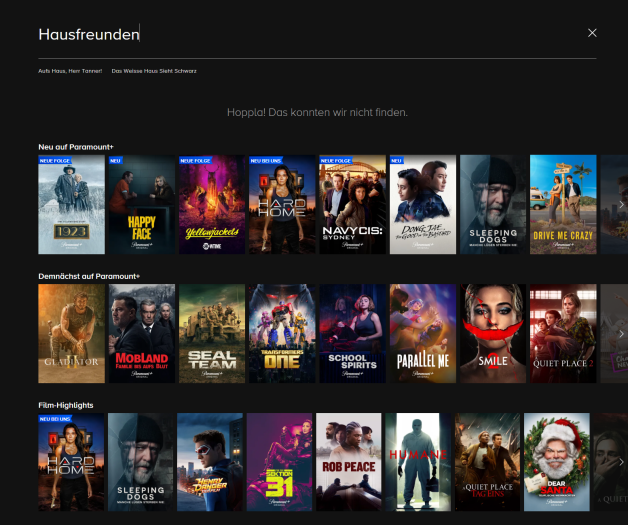
Task: Show next items in Film-Highlights row
Action: (x=621, y=462)
